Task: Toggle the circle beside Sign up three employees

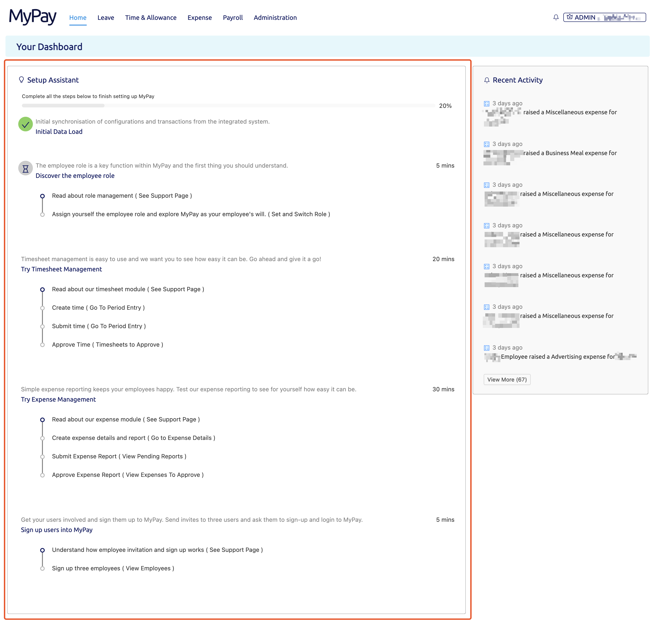Action: tap(43, 568)
